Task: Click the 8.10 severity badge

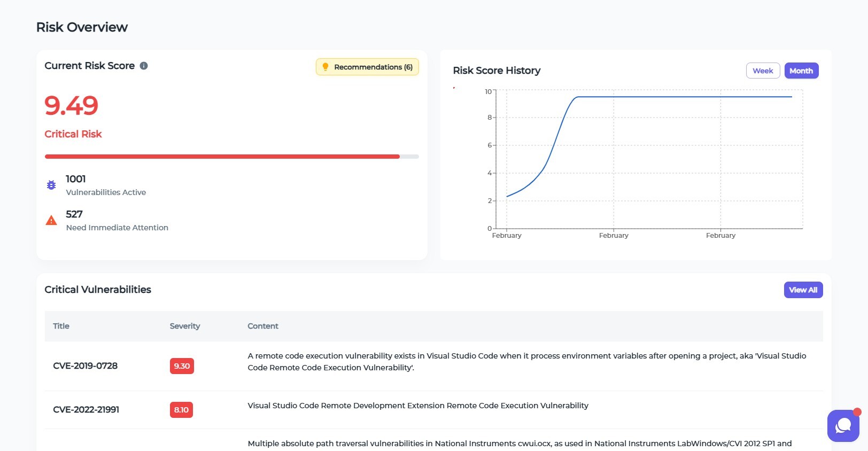Action: (x=181, y=410)
